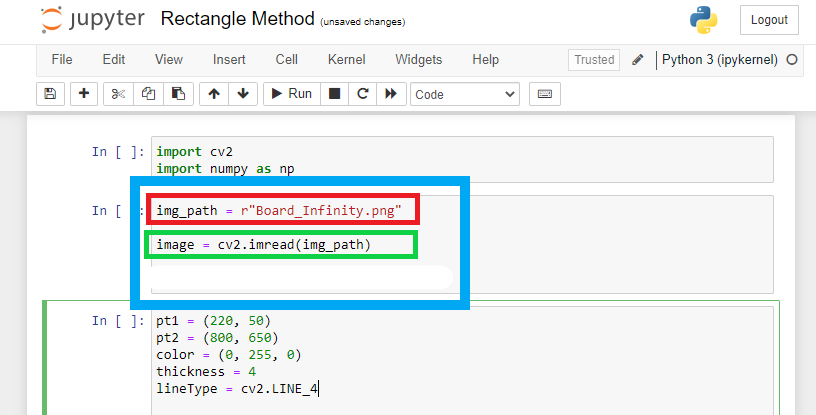Move selected cell down arrow

(x=243, y=94)
